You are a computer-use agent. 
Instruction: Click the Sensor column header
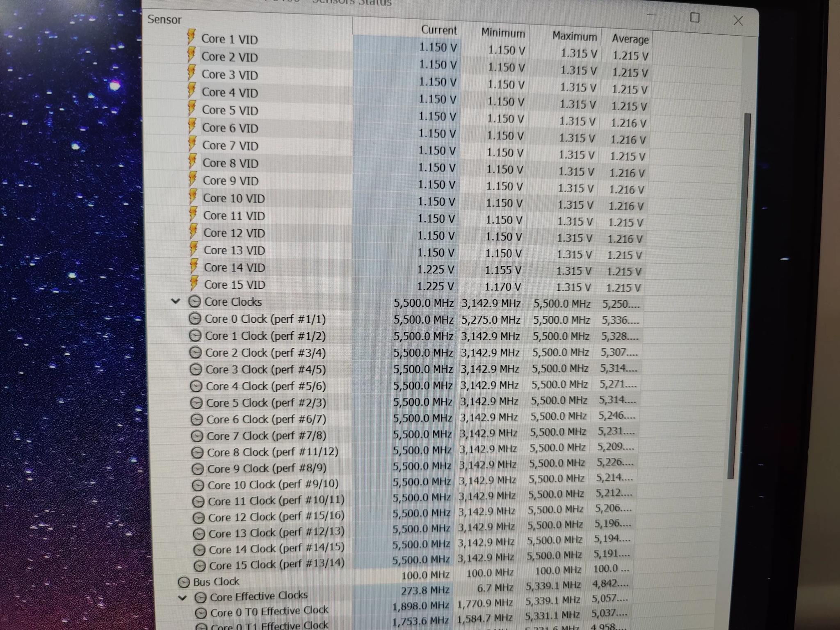(165, 20)
